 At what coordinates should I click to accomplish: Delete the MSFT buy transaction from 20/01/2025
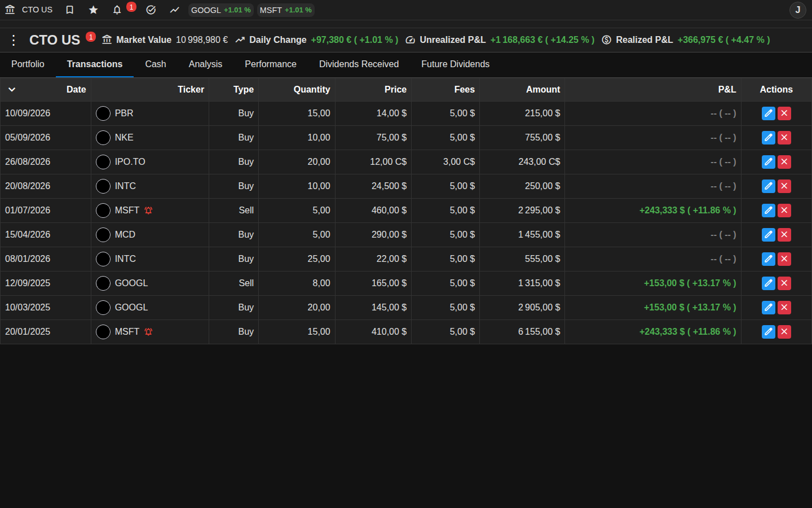tap(784, 332)
